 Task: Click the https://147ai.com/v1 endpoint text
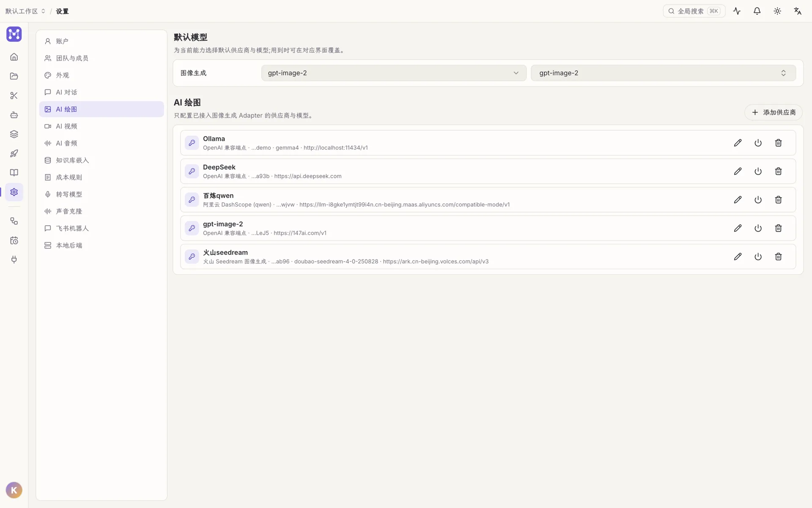[300, 233]
